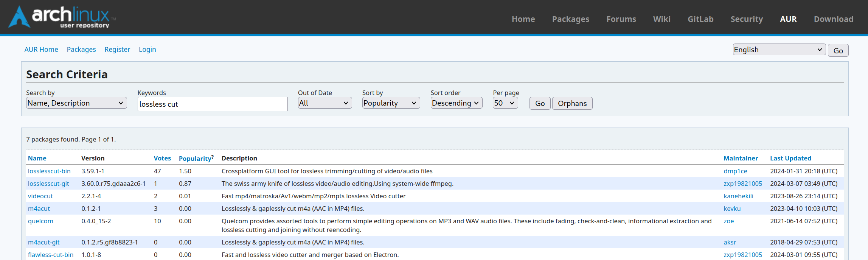Screen dimensions: 868x260
Task: Open m4acut-git package page
Action: tap(44, 242)
